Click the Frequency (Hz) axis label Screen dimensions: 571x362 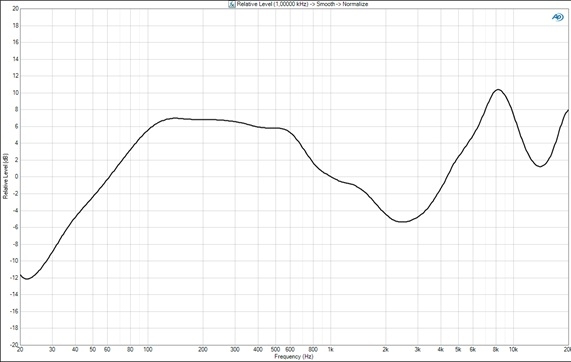pos(294,357)
